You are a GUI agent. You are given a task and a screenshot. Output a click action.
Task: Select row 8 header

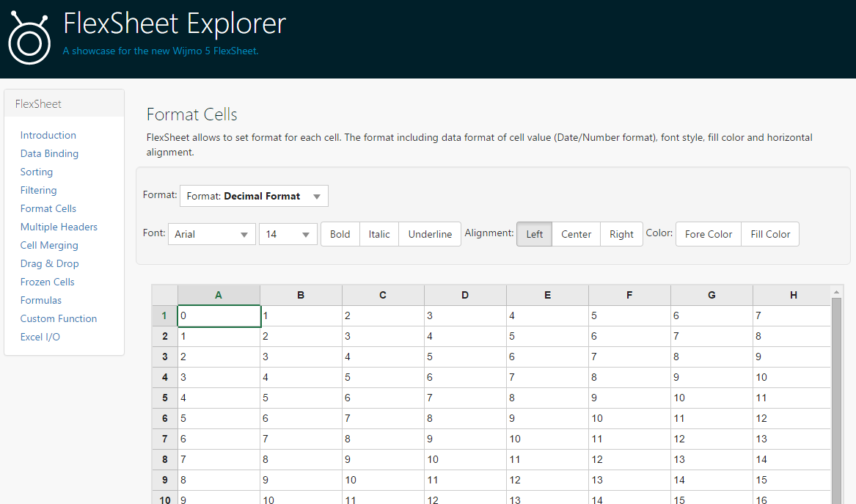[165, 460]
